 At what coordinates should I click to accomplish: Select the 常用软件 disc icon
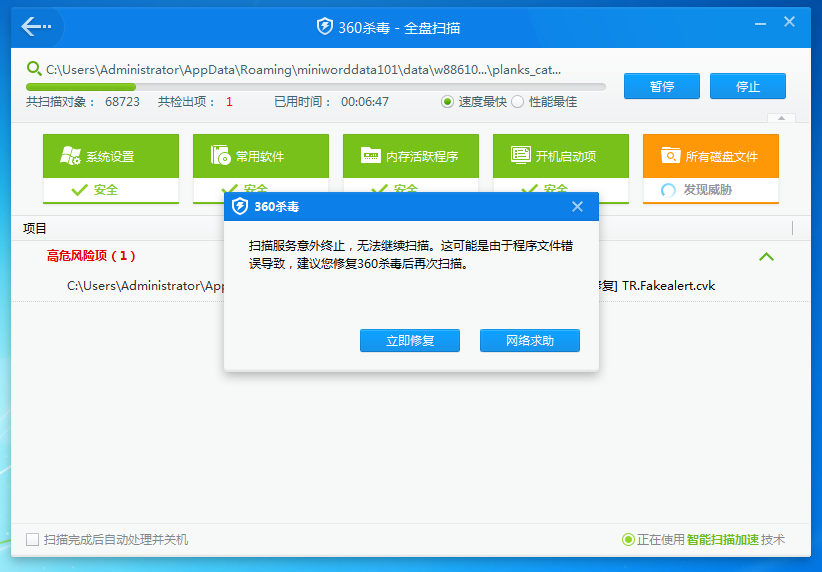click(220, 156)
